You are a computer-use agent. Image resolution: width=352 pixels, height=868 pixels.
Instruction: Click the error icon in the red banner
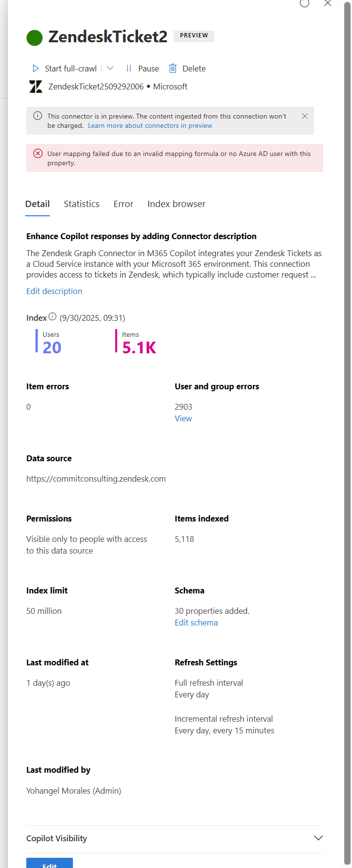pyautogui.click(x=38, y=154)
